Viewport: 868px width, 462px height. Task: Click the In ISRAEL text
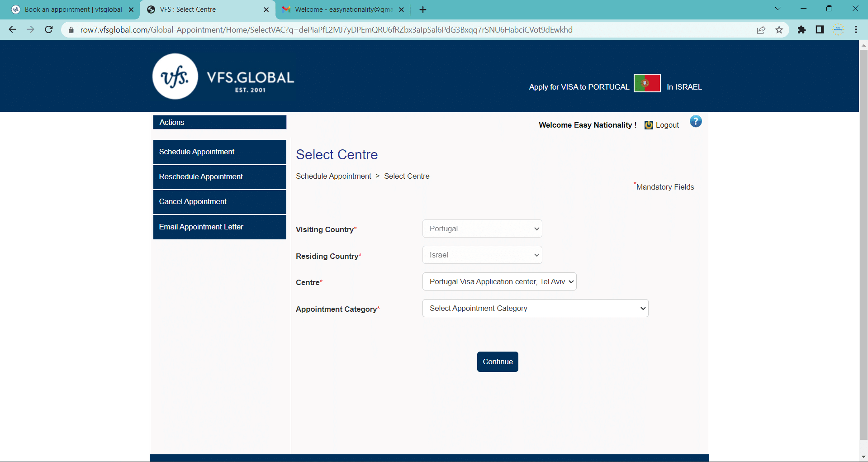click(684, 87)
